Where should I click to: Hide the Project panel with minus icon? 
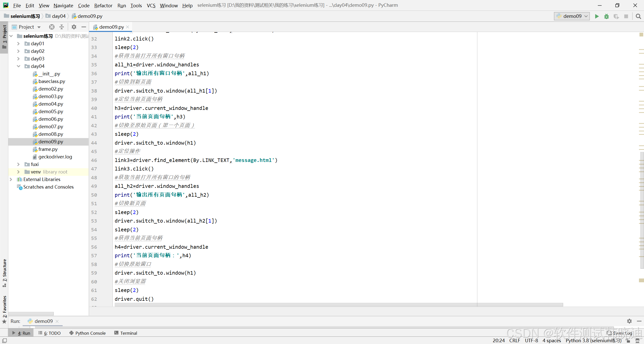point(84,27)
